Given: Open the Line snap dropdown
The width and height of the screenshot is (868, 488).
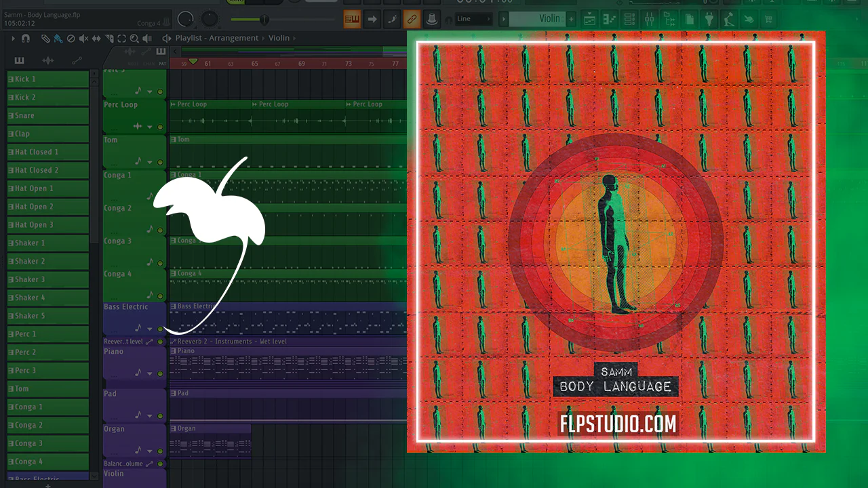Looking at the screenshot, I should coord(473,19).
